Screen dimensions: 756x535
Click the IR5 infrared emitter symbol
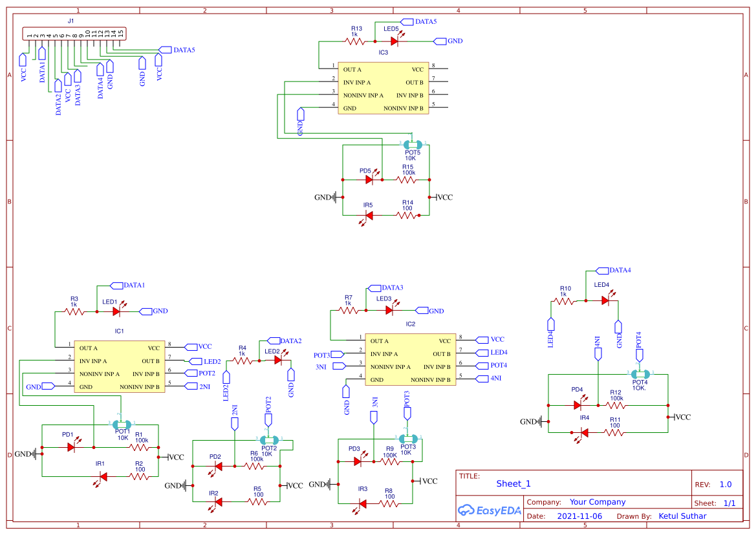(369, 215)
